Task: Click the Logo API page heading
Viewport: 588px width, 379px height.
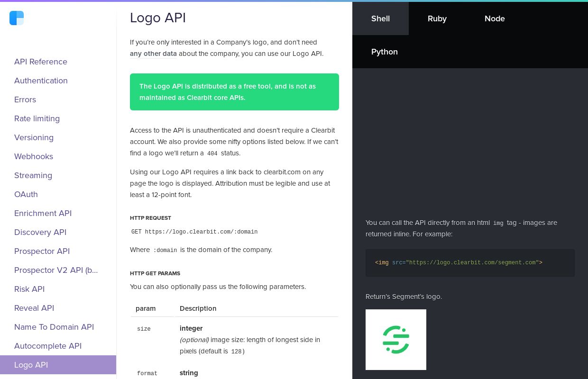Action: coord(158,18)
